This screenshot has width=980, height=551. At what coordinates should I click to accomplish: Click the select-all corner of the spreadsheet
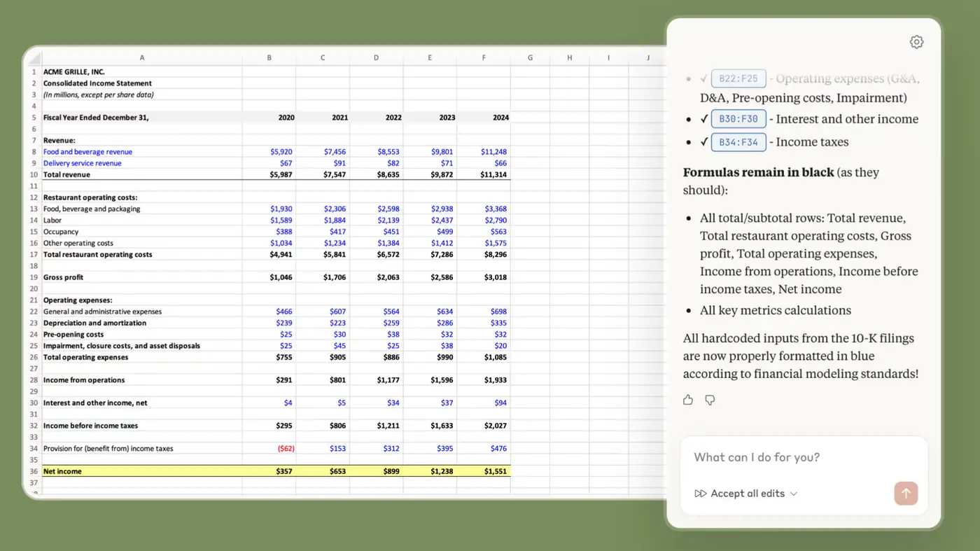click(x=34, y=57)
